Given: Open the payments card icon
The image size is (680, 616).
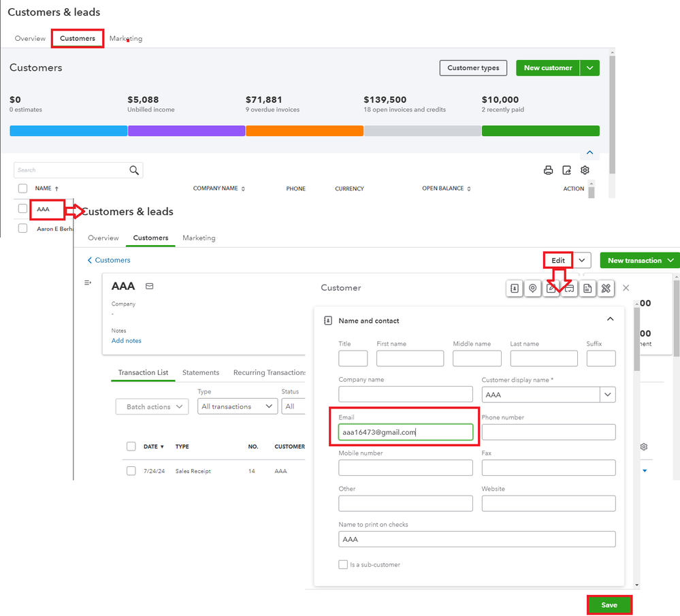Looking at the screenshot, I should 570,289.
